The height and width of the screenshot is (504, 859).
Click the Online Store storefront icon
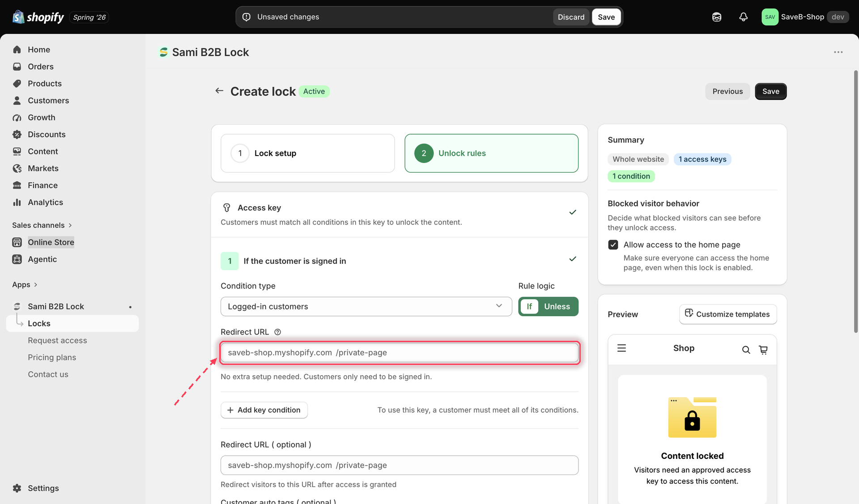click(17, 242)
